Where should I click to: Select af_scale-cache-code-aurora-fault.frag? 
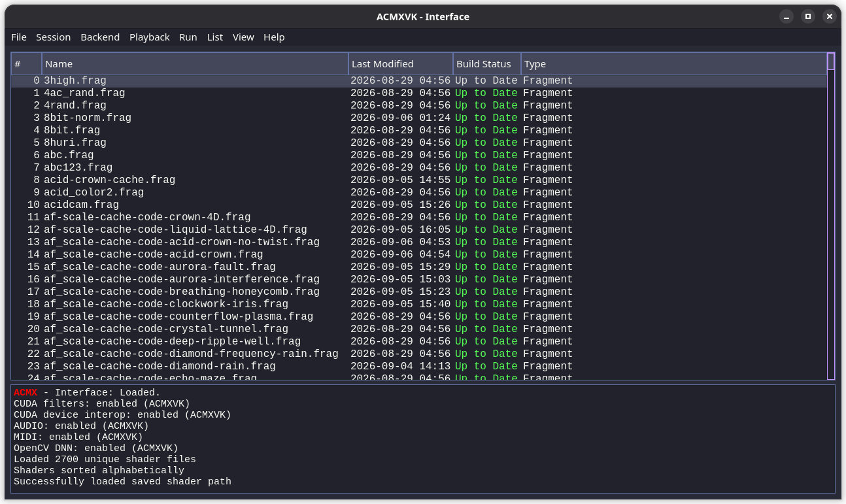[x=419, y=267]
